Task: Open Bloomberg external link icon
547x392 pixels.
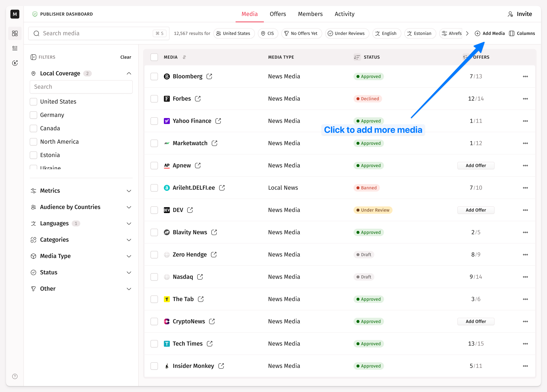Action: pyautogui.click(x=209, y=76)
